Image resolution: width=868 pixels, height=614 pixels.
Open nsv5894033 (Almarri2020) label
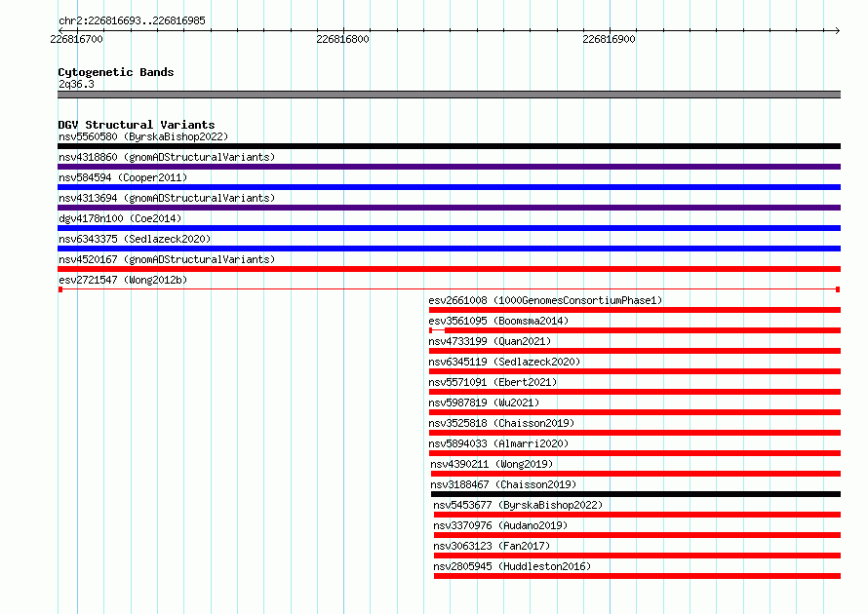tap(498, 443)
